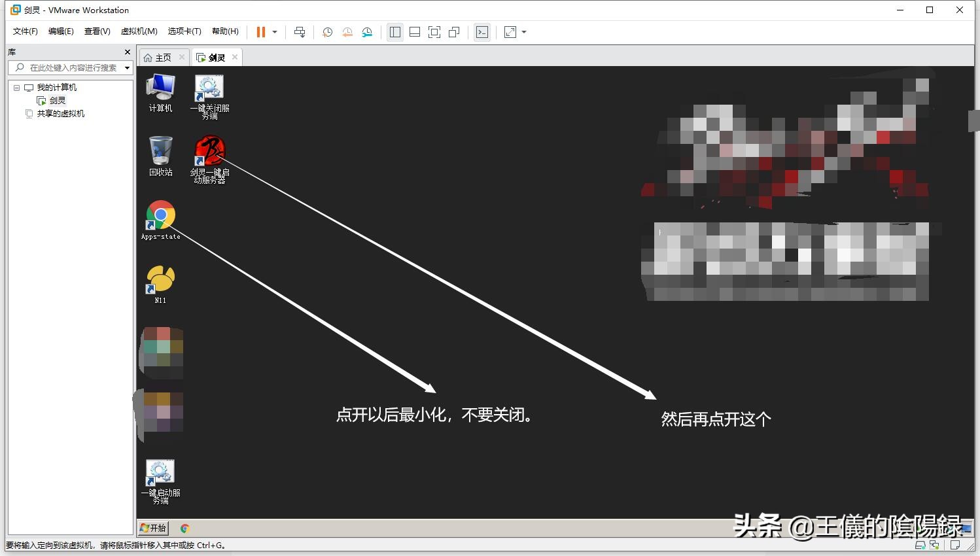Viewport: 980px width, 556px height.
Task: Toggle the console output view
Action: pos(482,31)
